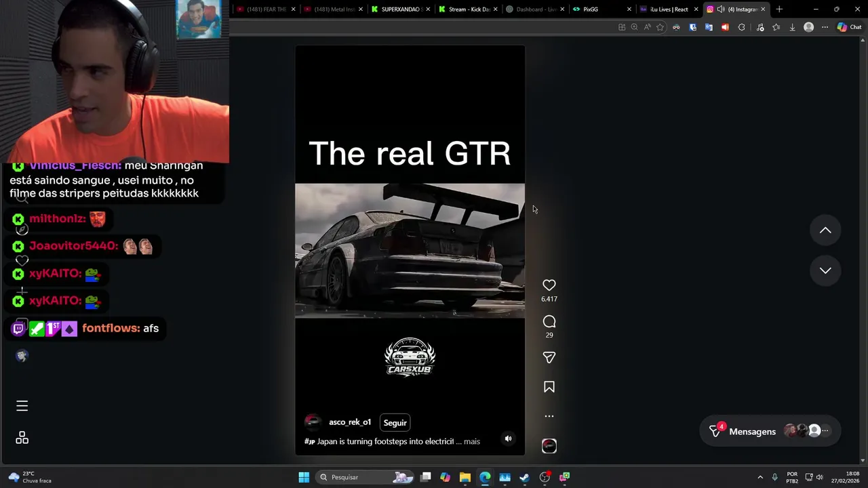
Task: Add this page to favorites star
Action: pyautogui.click(x=660, y=27)
